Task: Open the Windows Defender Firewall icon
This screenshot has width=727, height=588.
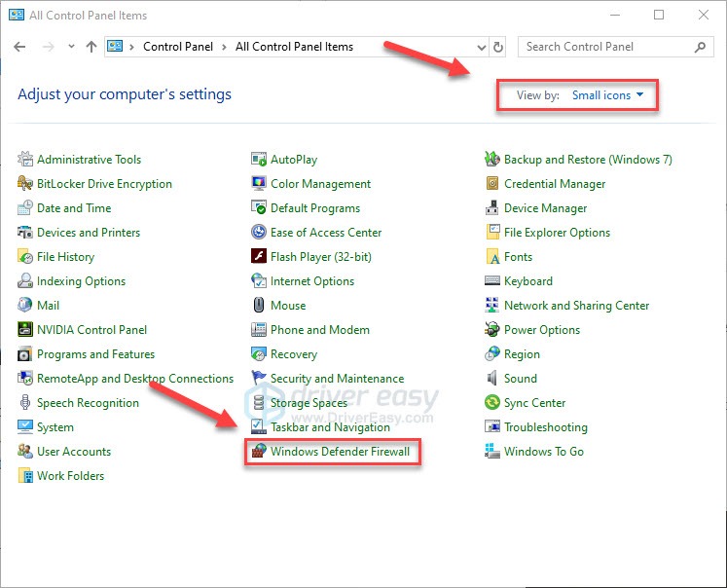Action: (x=259, y=451)
